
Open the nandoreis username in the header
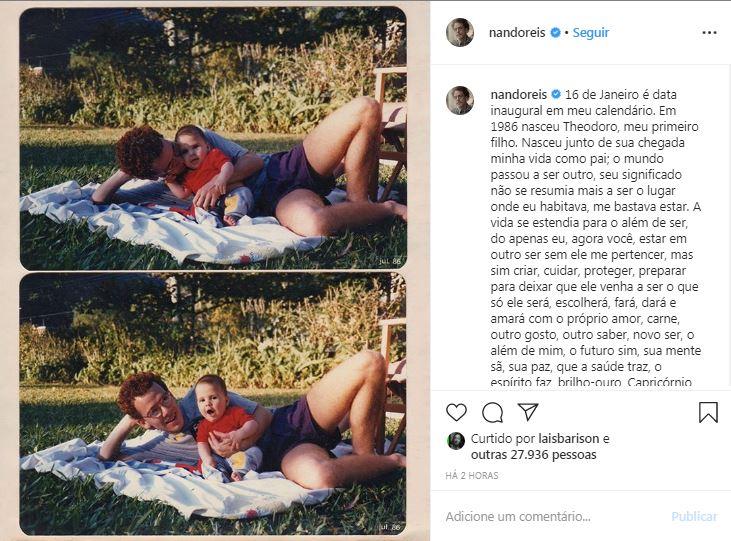(517, 33)
